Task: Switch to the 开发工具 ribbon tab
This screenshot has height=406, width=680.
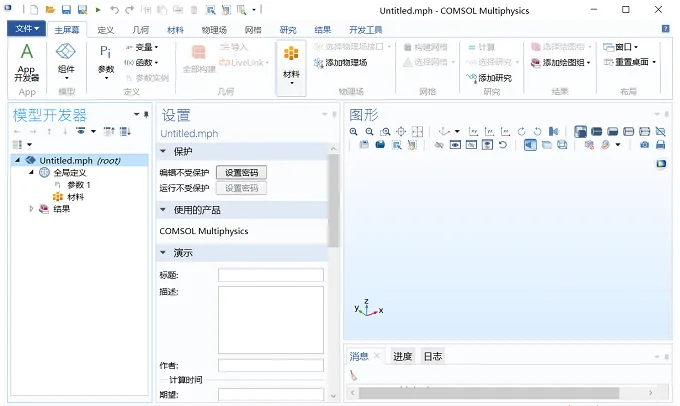Action: click(x=366, y=30)
